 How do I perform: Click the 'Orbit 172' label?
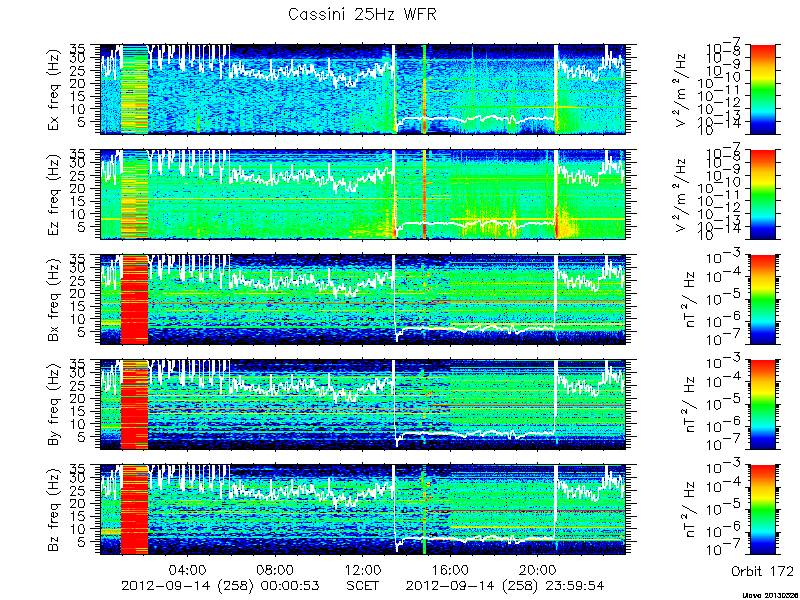pos(762,571)
